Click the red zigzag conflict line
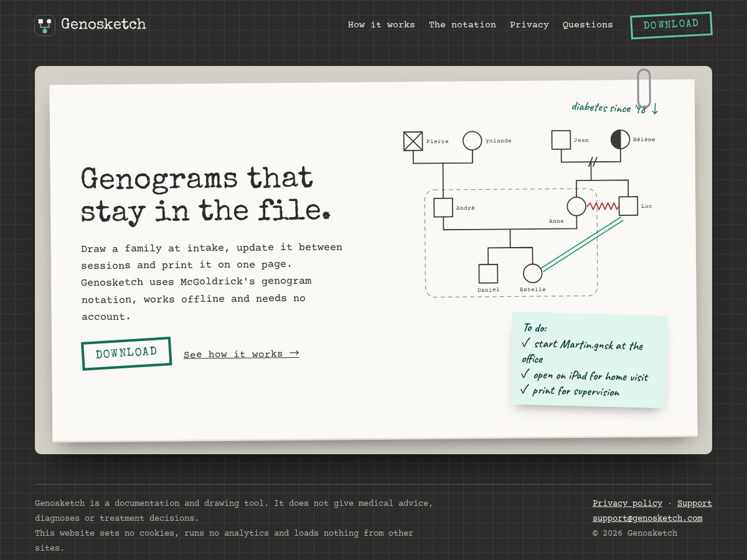This screenshot has height=560, width=747. point(603,206)
